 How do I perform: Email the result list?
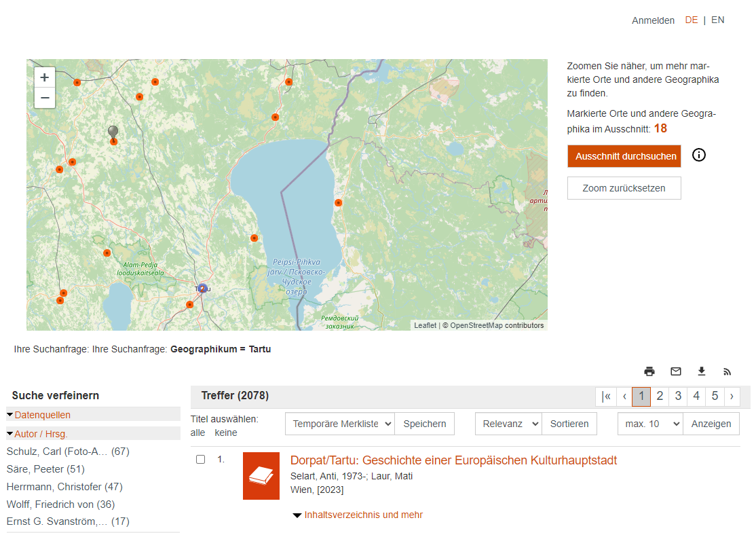(x=675, y=371)
